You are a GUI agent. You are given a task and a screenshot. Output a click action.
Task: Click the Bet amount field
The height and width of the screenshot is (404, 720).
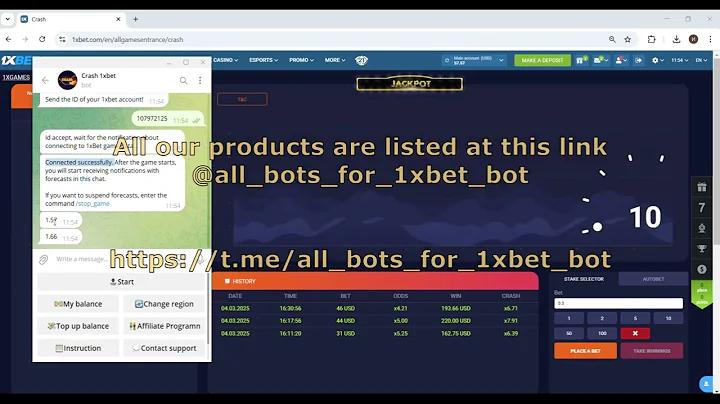(x=618, y=303)
